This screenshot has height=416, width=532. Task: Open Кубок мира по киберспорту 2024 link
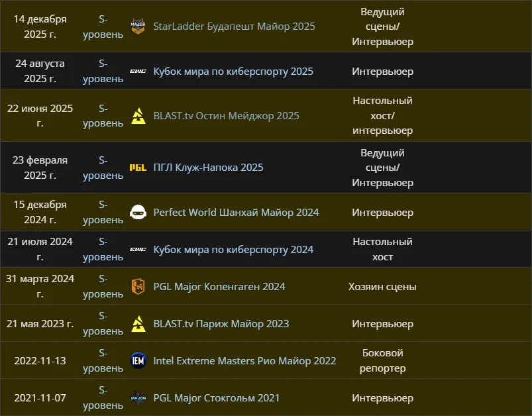point(233,250)
